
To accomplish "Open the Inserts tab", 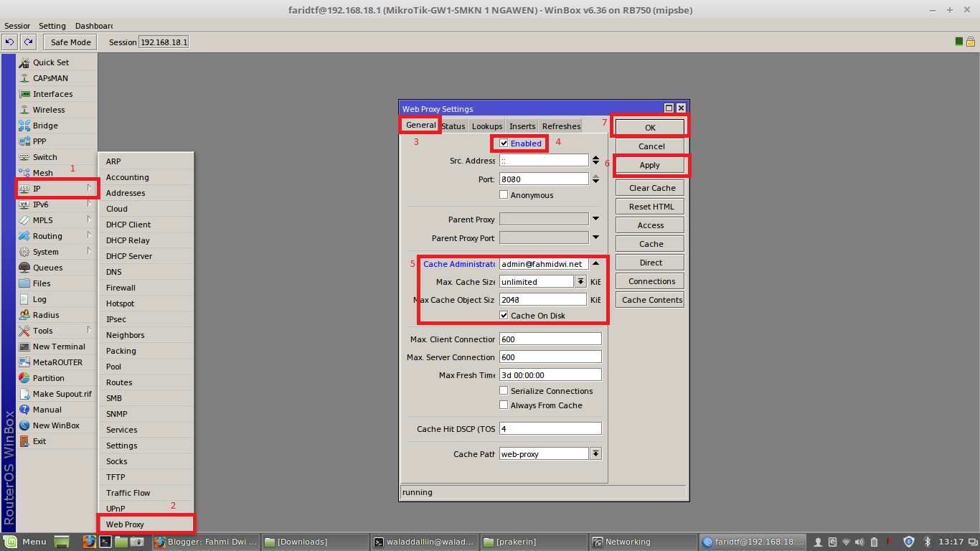I will click(x=522, y=126).
